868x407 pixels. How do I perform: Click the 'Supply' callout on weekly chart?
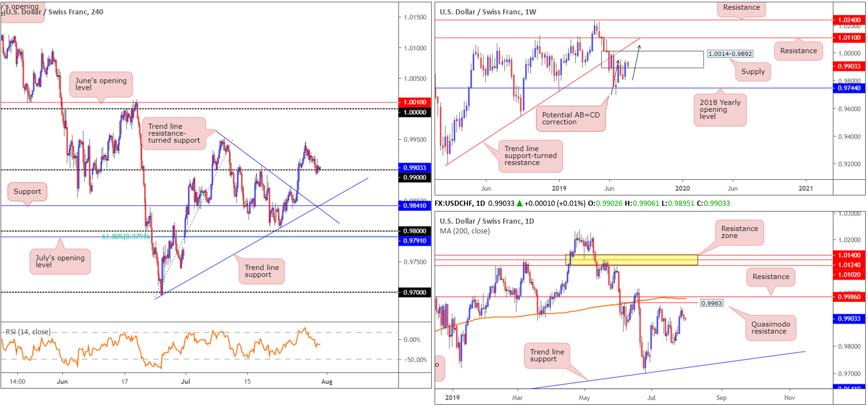point(753,71)
